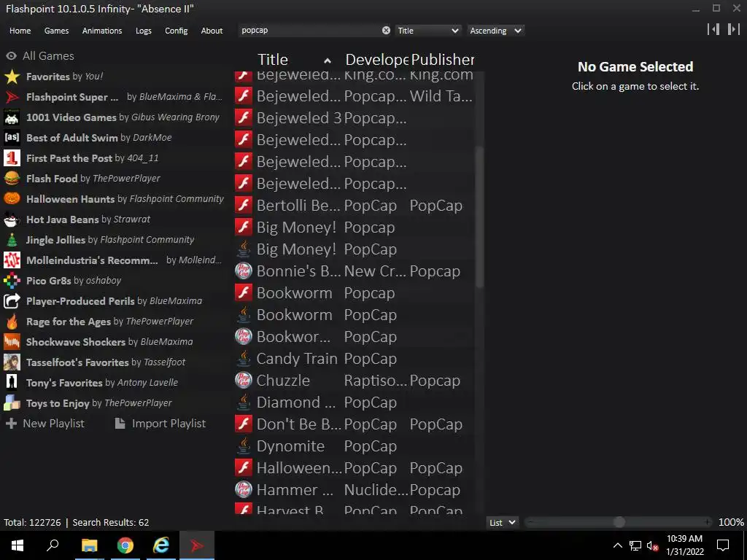Open Google Chrome from the taskbar

click(125, 545)
